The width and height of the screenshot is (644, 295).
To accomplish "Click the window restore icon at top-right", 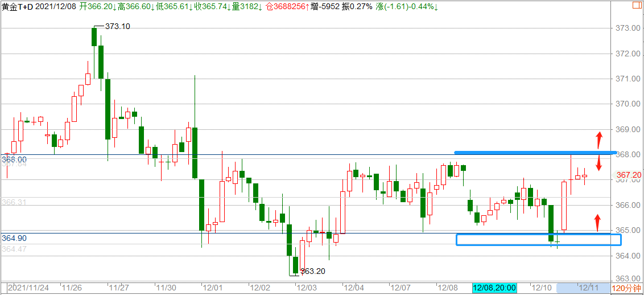I will (x=636, y=6).
